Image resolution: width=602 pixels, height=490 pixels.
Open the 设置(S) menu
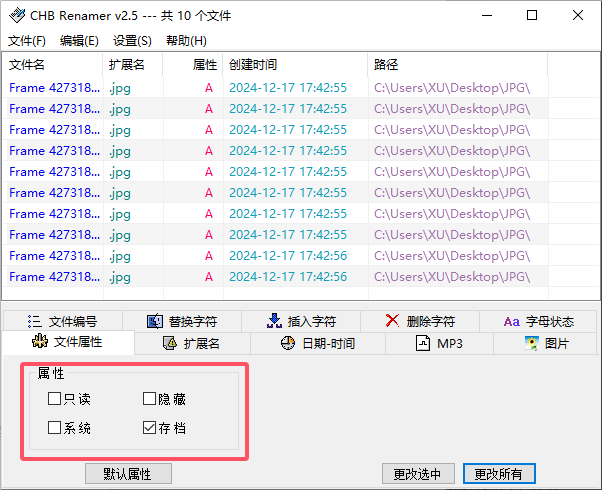coord(132,41)
